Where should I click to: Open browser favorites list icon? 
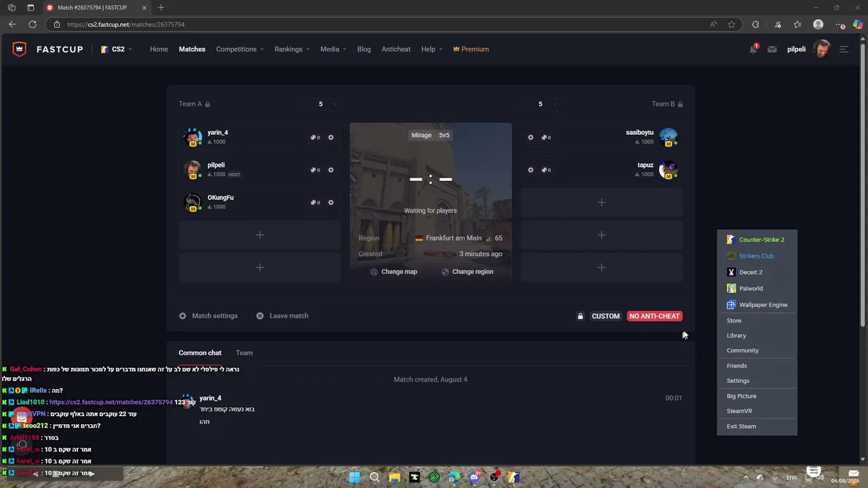[797, 24]
